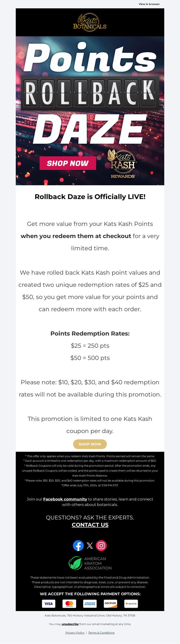Click the red SHOP NOW banner button
180x644 pixels.
click(x=68, y=163)
